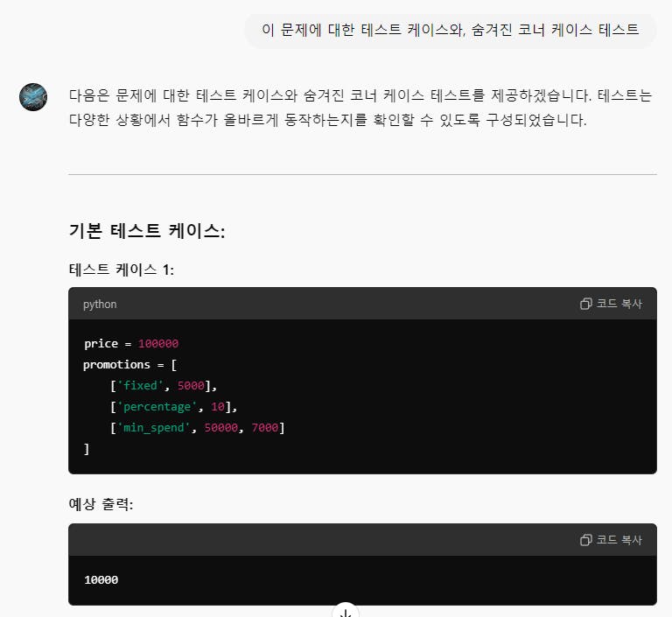
Task: Click the heading '기본 테스트 케이스:'
Action: [147, 231]
